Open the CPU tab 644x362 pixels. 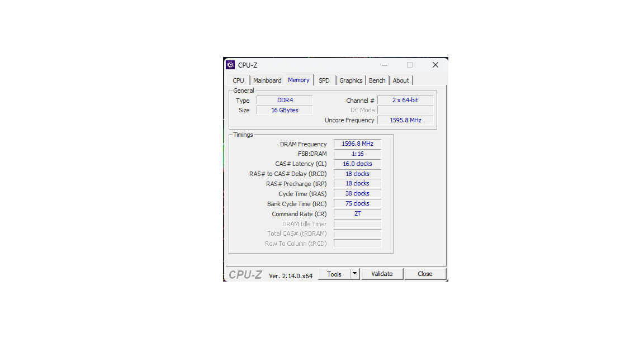238,80
